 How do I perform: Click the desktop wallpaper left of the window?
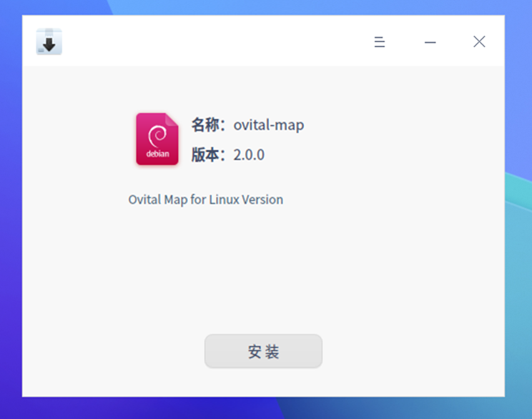(10, 215)
